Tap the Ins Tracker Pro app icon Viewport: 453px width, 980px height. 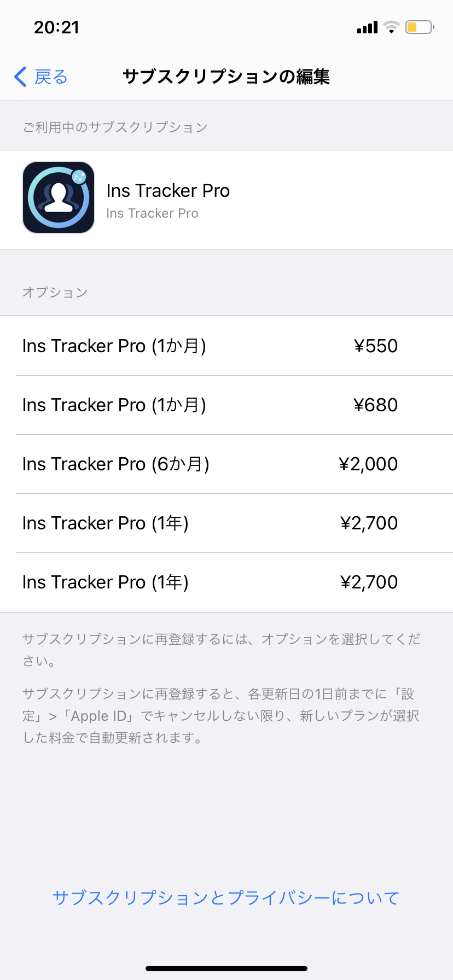point(59,197)
